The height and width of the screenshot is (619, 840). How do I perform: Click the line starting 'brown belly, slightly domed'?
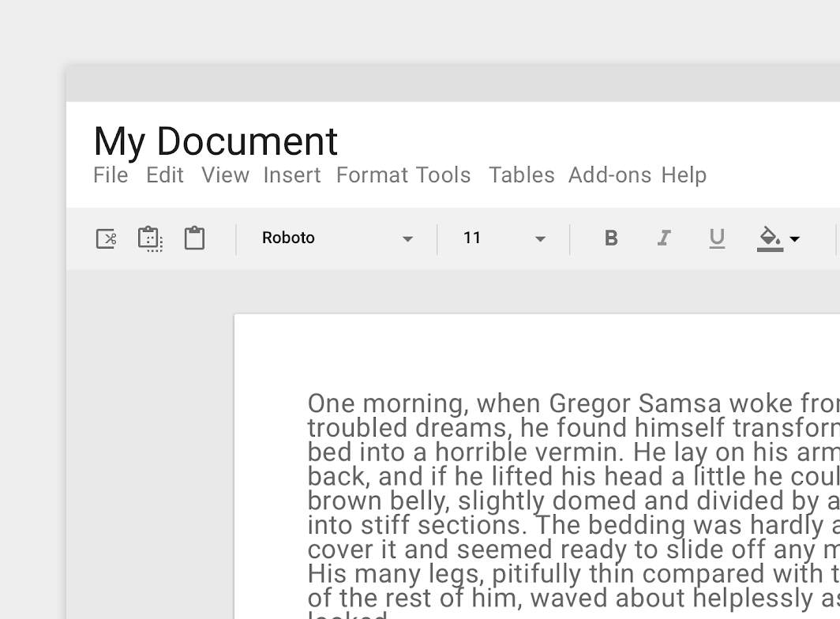tap(574, 501)
